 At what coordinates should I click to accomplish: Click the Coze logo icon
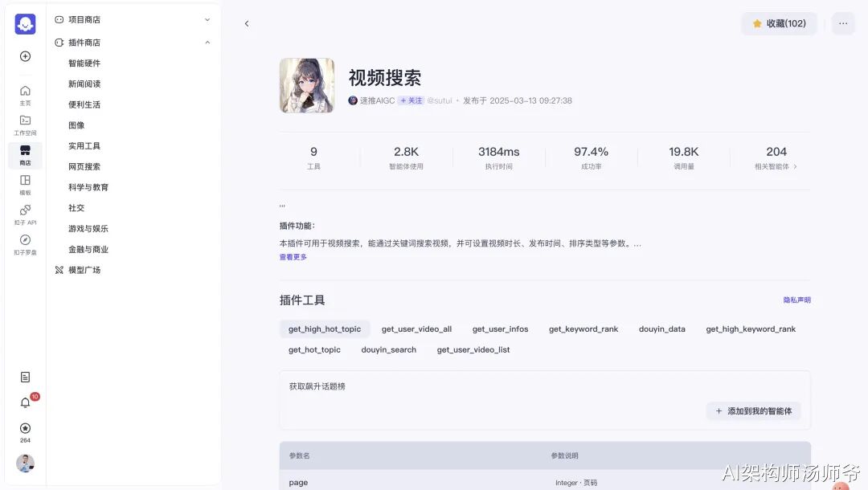coord(25,24)
